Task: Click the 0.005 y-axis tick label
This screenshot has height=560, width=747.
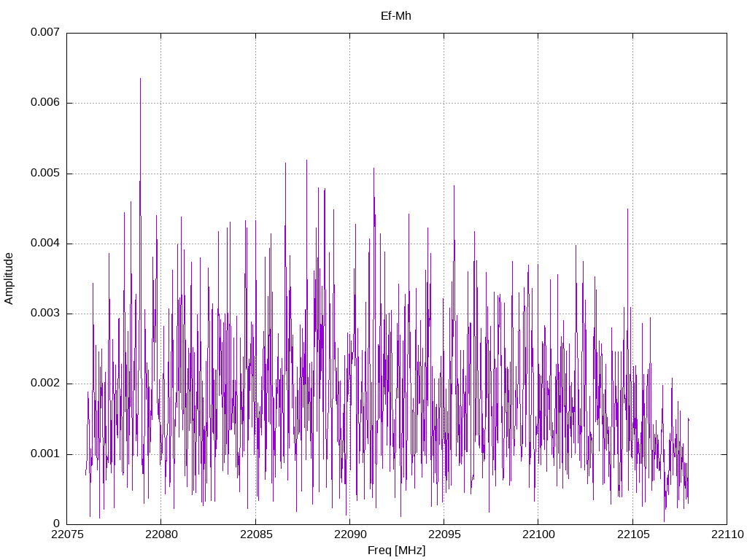Action: tap(44, 174)
